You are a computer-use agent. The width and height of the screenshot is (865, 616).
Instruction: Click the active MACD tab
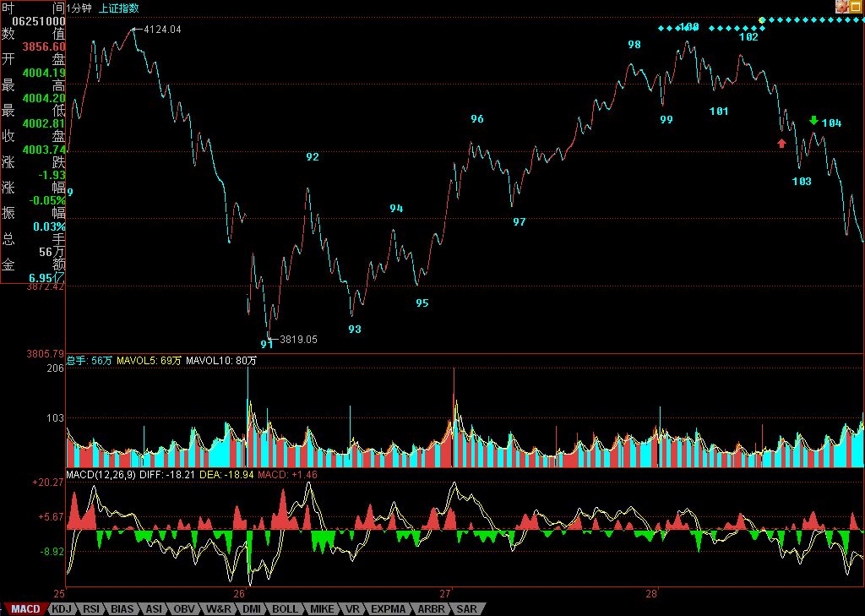pyautogui.click(x=25, y=608)
